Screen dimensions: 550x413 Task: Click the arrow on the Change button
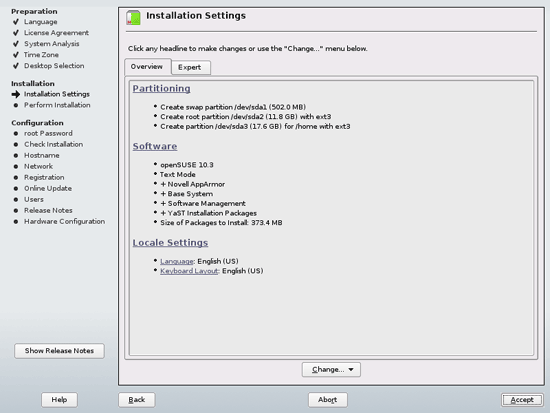click(x=351, y=369)
